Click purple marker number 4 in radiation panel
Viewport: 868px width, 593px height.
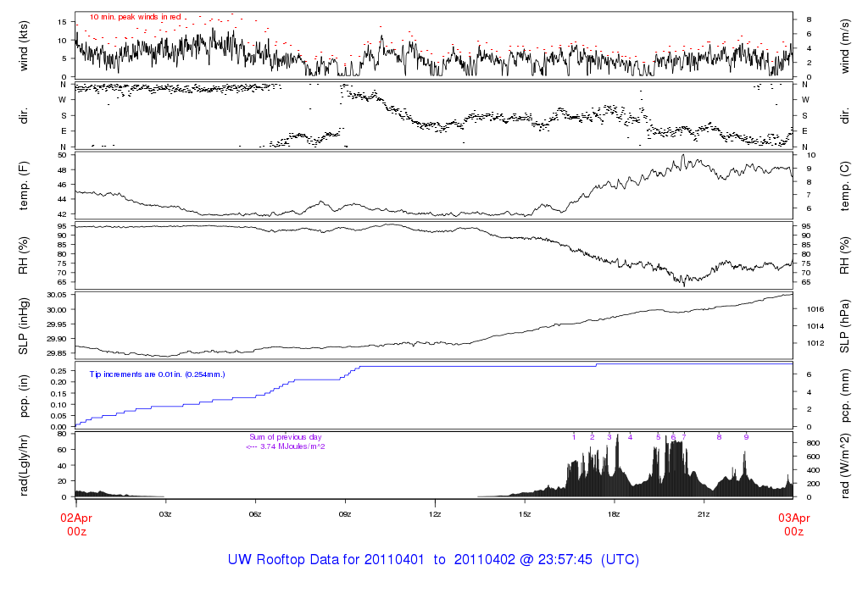tap(630, 437)
